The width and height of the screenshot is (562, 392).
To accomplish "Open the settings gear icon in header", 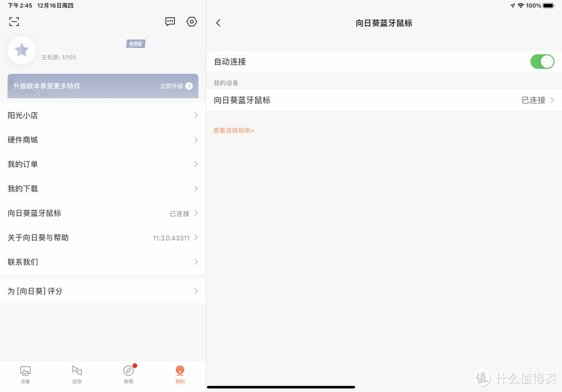I will [x=191, y=22].
